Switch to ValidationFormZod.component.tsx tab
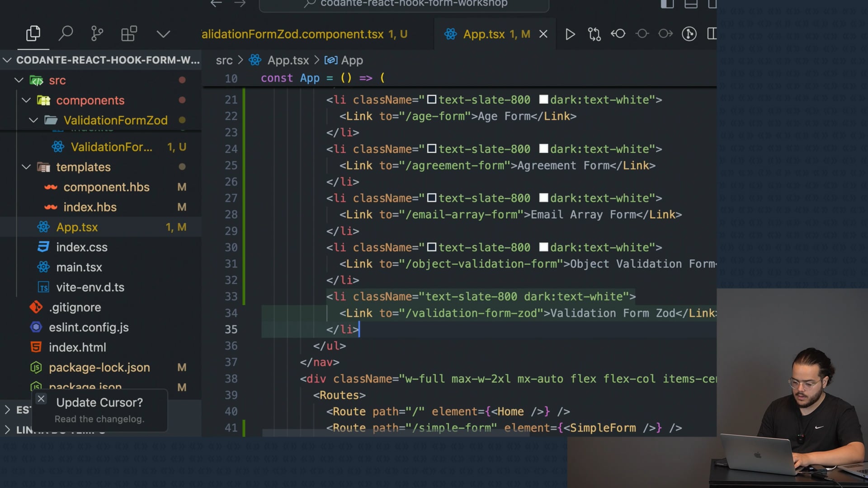The width and height of the screenshot is (868, 488). tap(304, 34)
